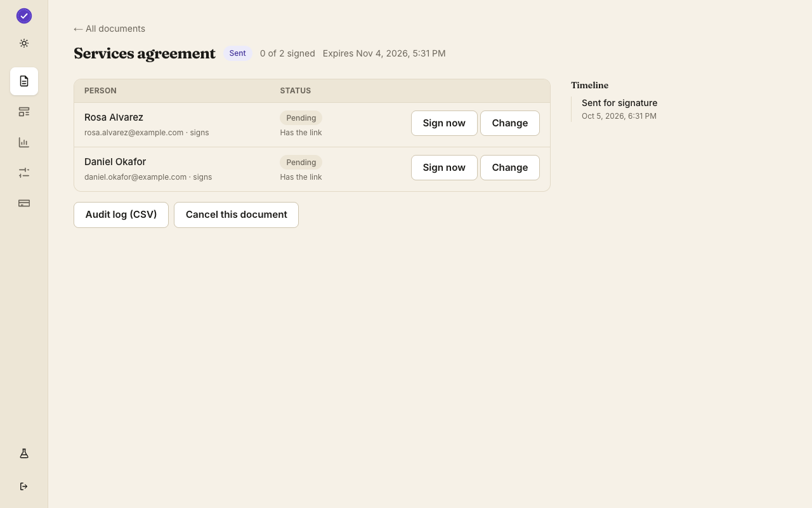Screen dimensions: 812x508
Task: Click the log out icon
Action: click(x=24, y=486)
